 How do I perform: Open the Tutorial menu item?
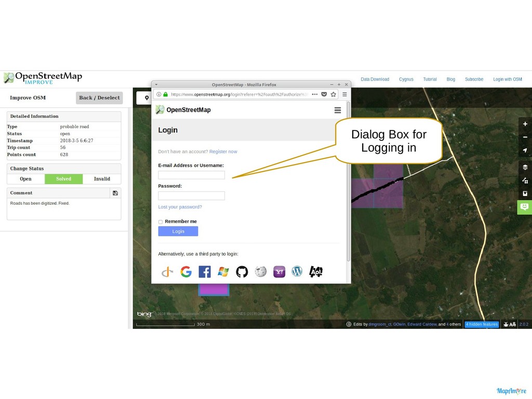(430, 79)
